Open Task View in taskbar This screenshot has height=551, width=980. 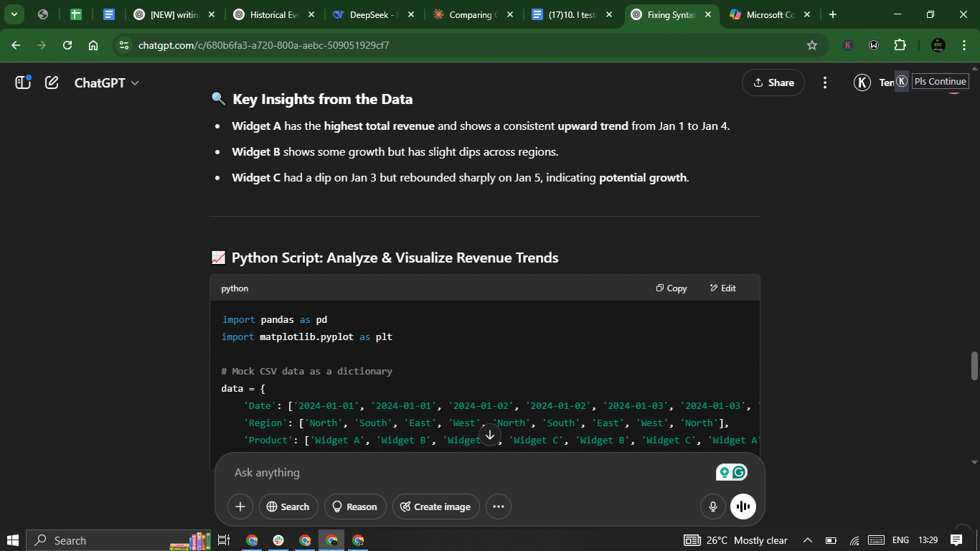pos(223,540)
